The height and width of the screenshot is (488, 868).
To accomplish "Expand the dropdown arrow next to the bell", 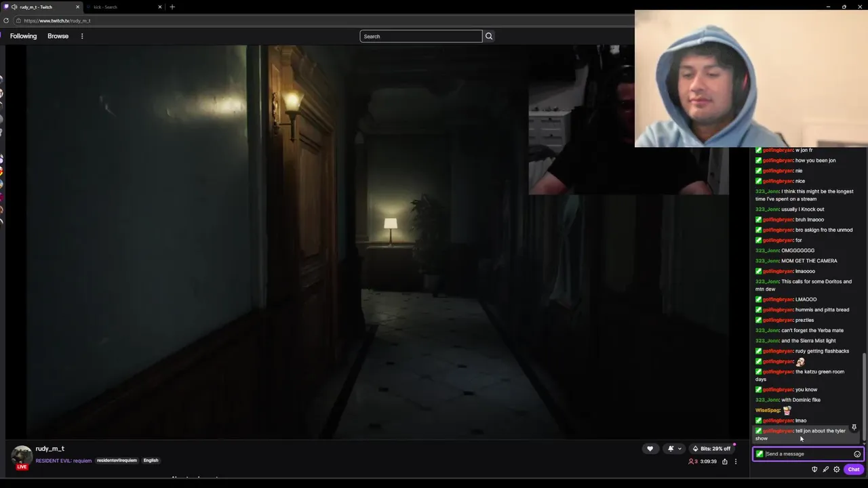I will pyautogui.click(x=679, y=449).
